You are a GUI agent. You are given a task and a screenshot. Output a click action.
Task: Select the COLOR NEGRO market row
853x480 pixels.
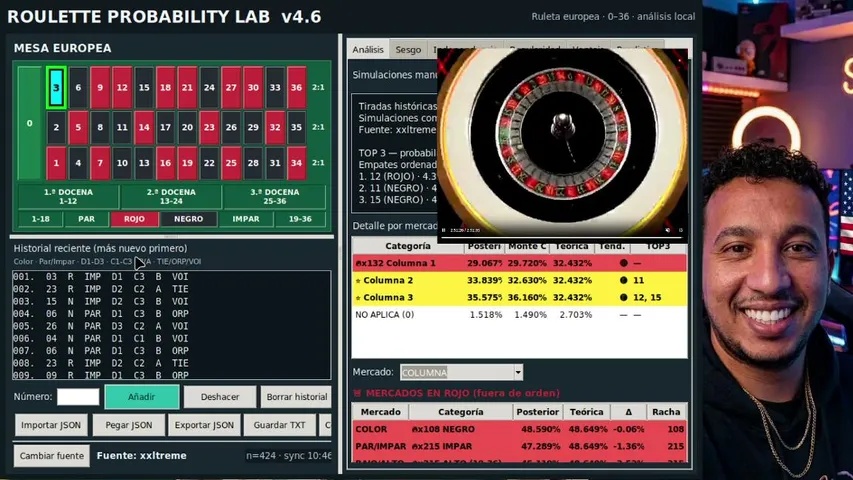520,429
